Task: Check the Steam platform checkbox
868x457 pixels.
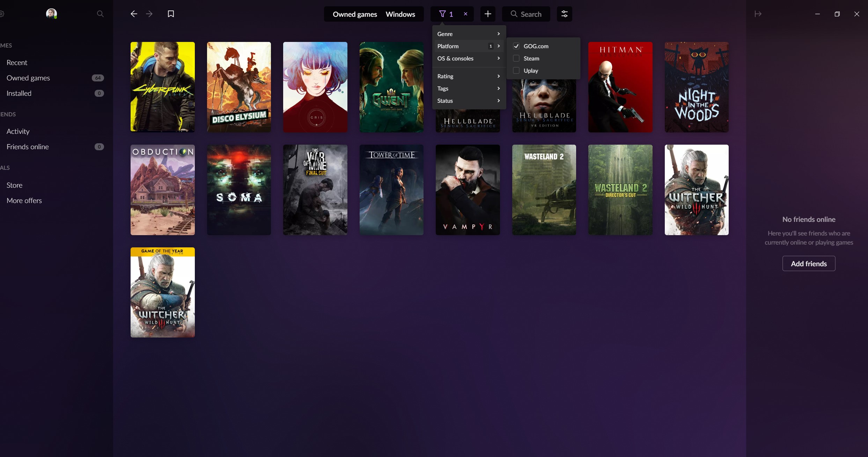Action: 516,58
